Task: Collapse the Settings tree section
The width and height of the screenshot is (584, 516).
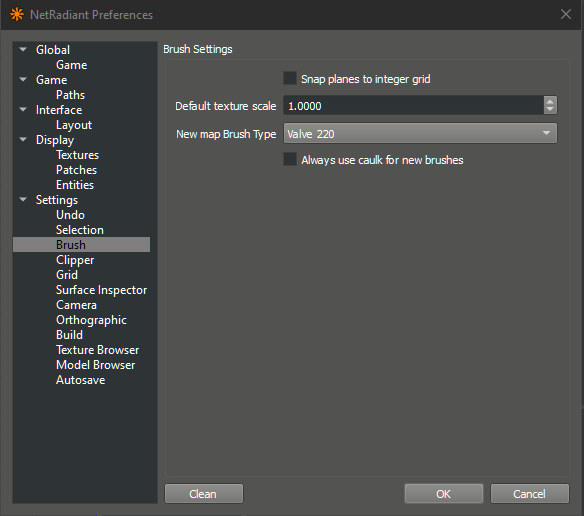Action: tap(23, 200)
